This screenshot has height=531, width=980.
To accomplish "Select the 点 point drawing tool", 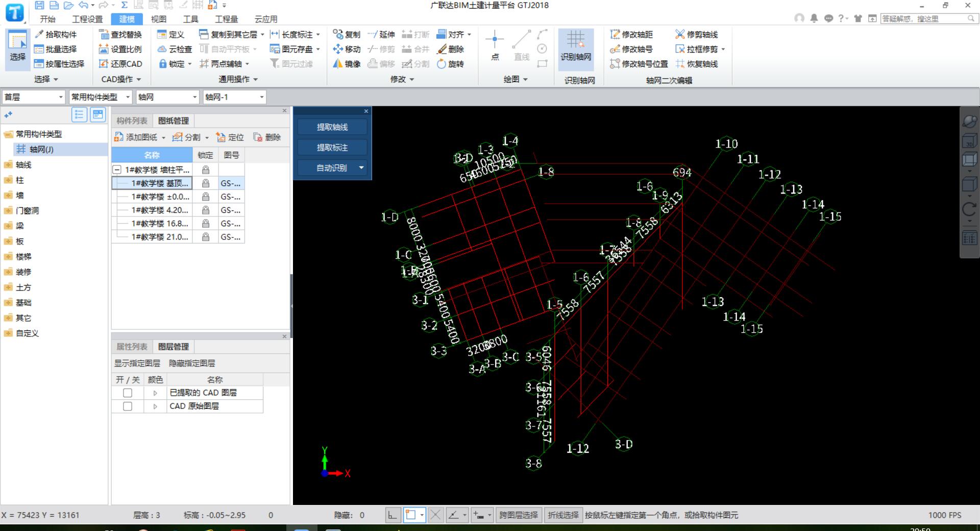I will (495, 46).
